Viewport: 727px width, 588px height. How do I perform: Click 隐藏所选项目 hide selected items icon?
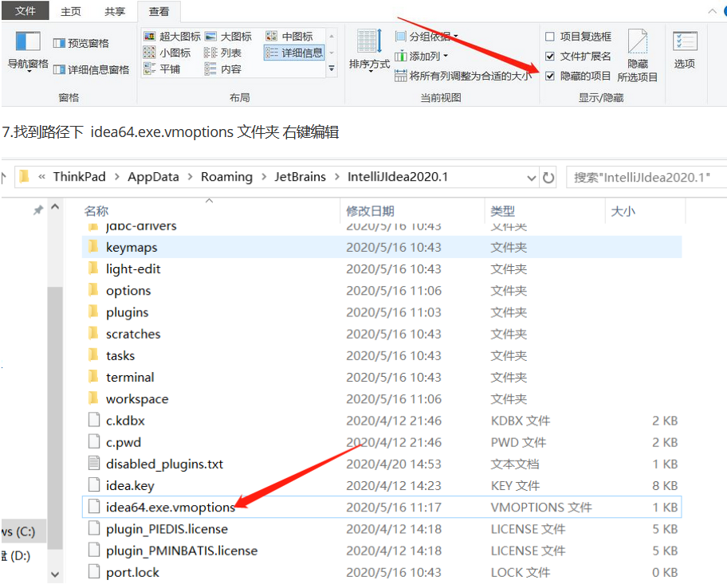(x=637, y=54)
